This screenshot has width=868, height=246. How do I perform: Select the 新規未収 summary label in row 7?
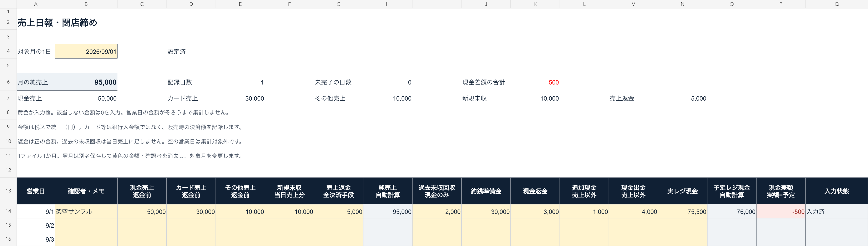(474, 98)
